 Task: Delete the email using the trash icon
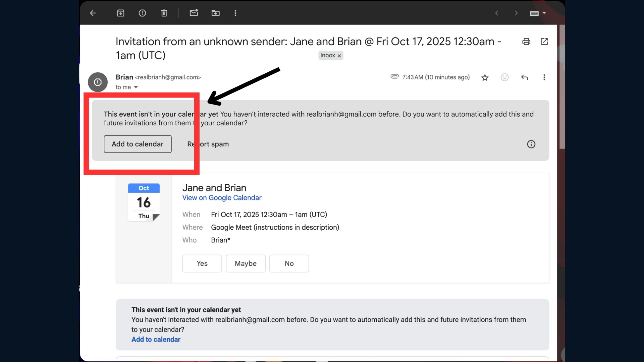[164, 13]
